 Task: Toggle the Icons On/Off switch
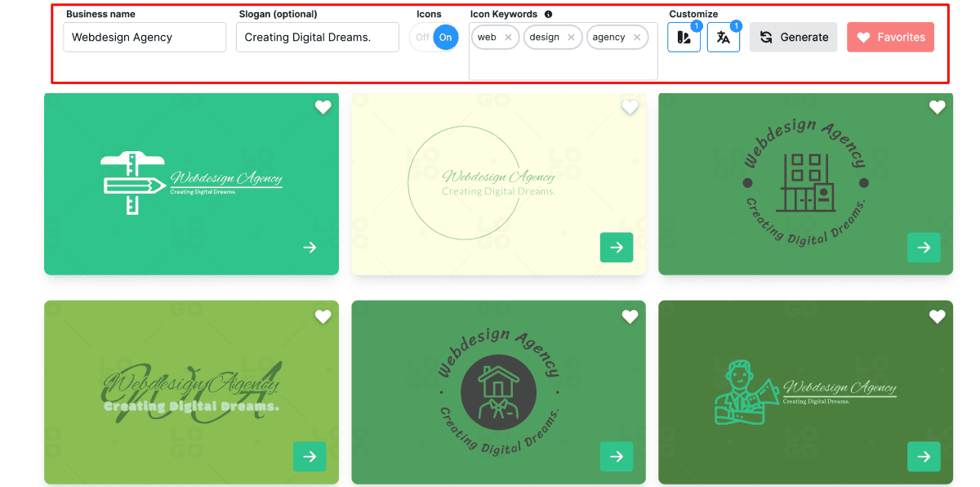434,38
